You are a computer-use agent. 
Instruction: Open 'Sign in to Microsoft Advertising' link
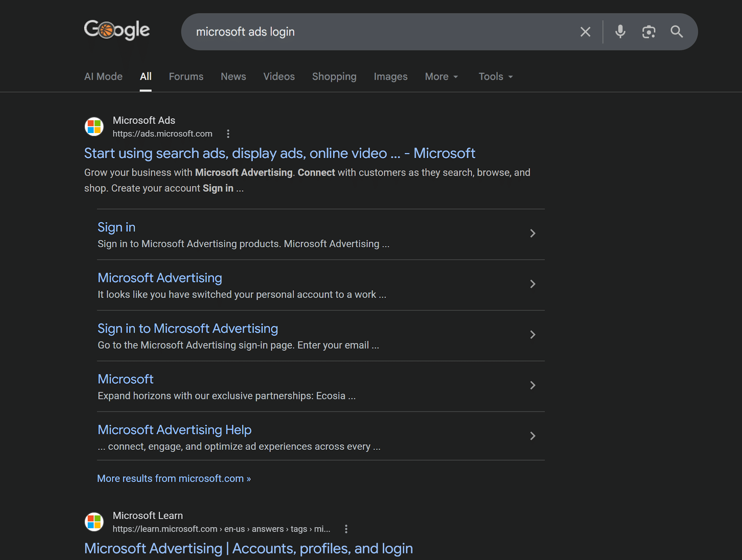pos(188,328)
